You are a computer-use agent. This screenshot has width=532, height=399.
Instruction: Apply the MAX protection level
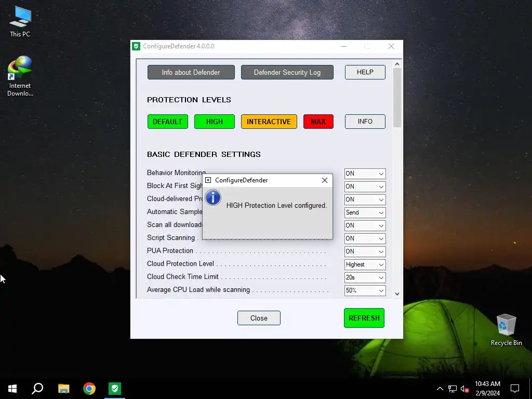click(x=318, y=122)
